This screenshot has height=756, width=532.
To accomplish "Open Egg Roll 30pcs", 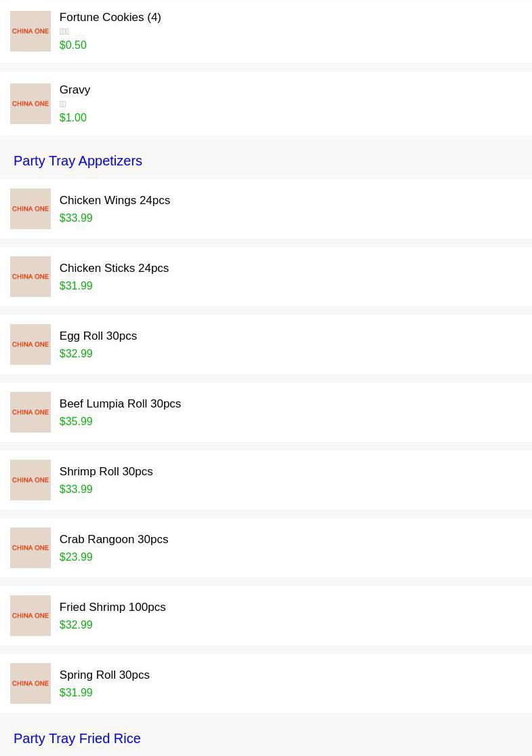I will [98, 336].
